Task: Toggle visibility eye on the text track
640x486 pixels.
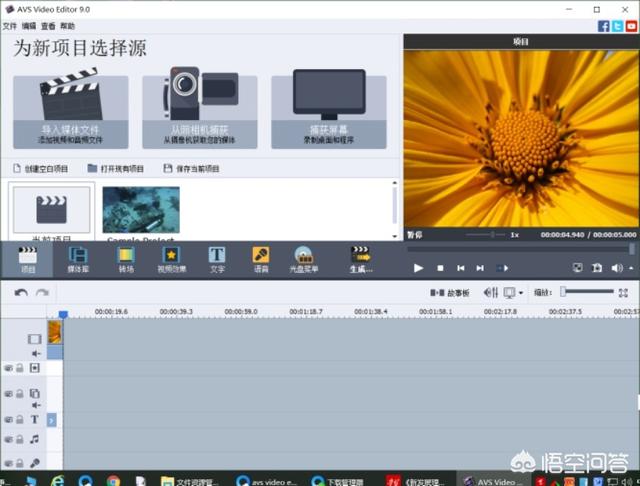Action: click(x=8, y=420)
